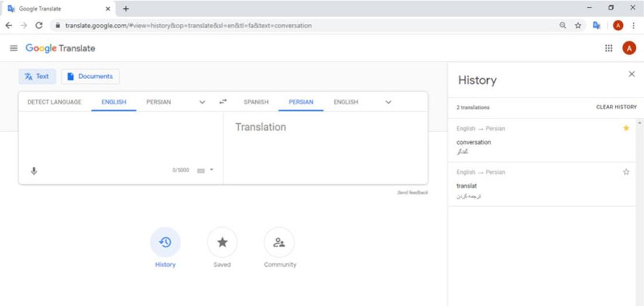This screenshot has width=644, height=306.
Task: Unstar the saved conversation translation
Action: coord(626,128)
